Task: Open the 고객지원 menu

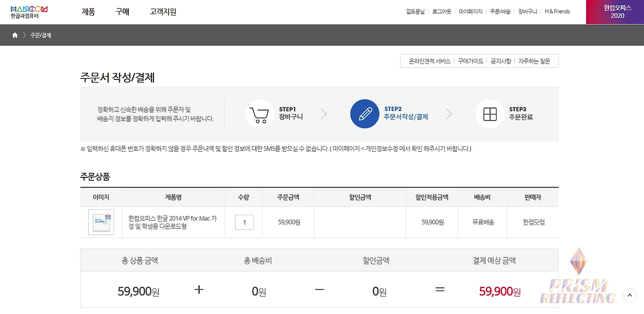Action: point(163,12)
